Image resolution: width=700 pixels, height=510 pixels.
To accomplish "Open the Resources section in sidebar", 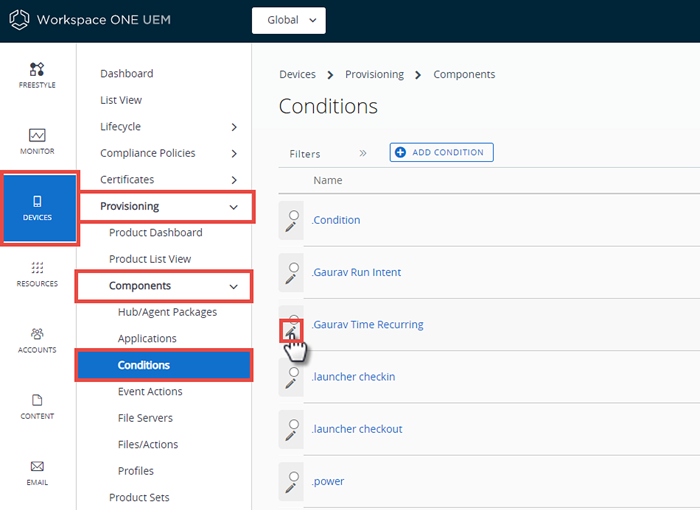I will pyautogui.click(x=37, y=274).
